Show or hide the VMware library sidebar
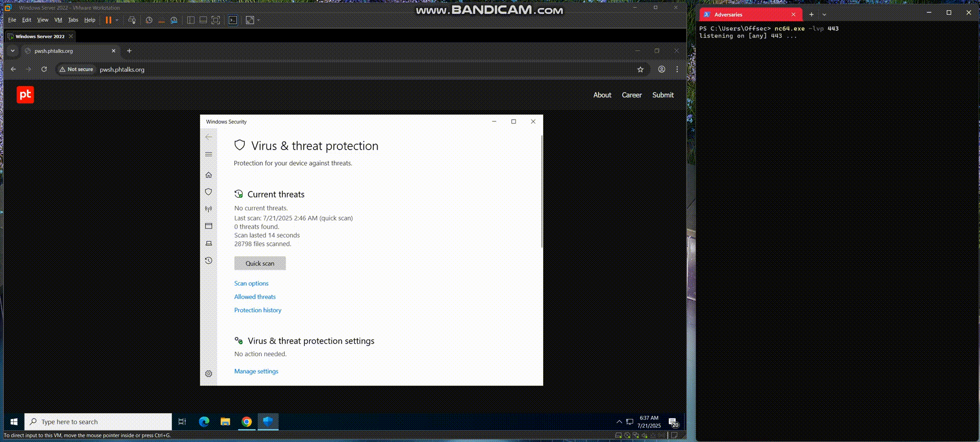Image resolution: width=980 pixels, height=442 pixels. (x=191, y=20)
